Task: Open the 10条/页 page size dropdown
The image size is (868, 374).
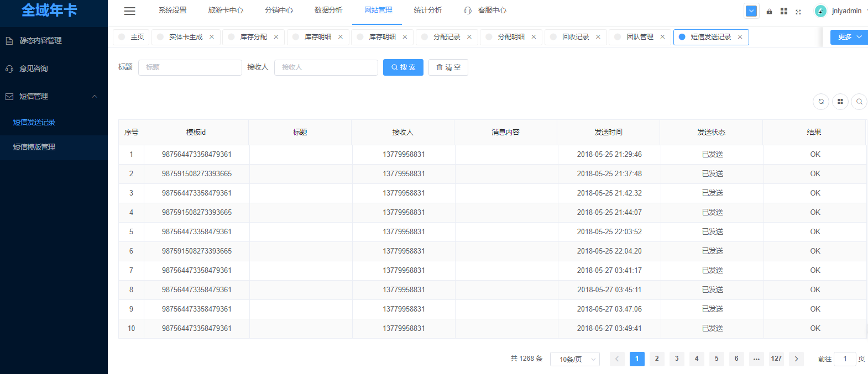Action: (x=574, y=359)
